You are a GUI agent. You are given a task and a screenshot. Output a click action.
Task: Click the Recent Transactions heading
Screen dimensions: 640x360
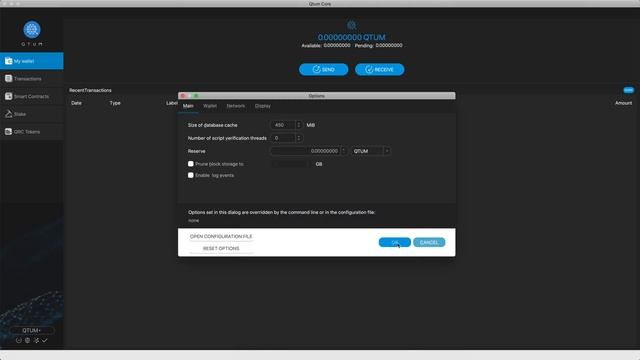[x=90, y=90]
